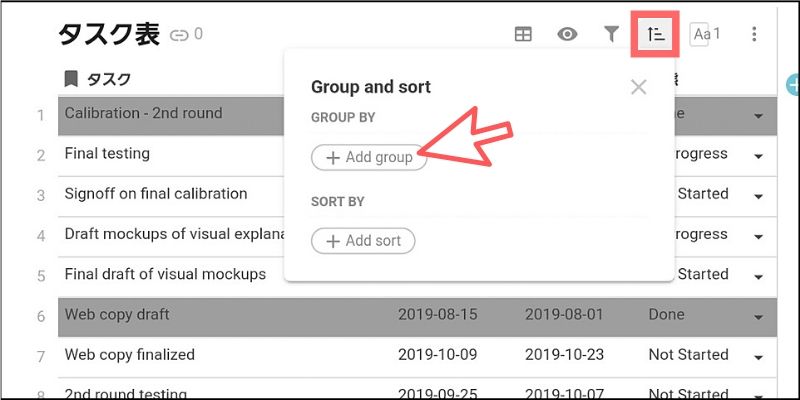
Task: Open status dropdown for Final draft of visual mockups
Action: 759,277
